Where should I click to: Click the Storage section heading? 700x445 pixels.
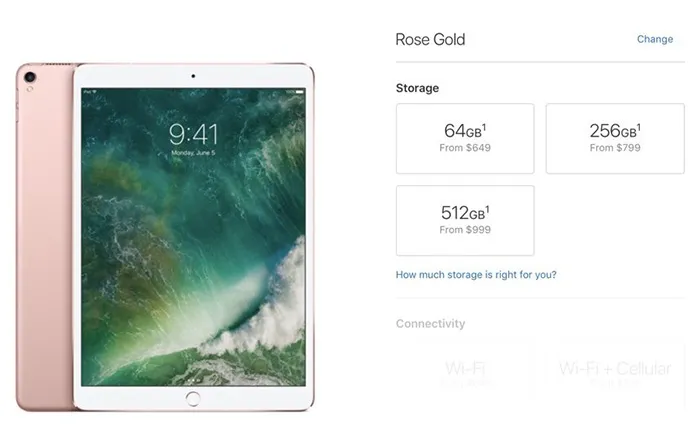[417, 88]
